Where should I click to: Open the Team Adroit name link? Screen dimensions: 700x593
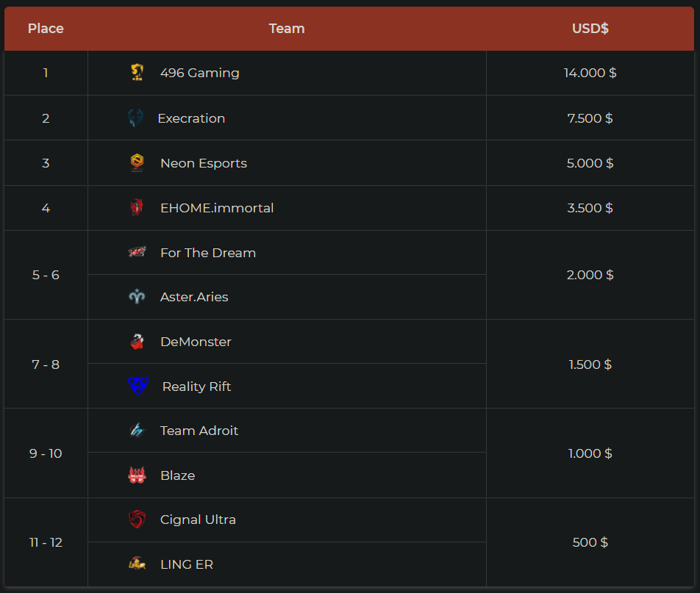point(199,431)
